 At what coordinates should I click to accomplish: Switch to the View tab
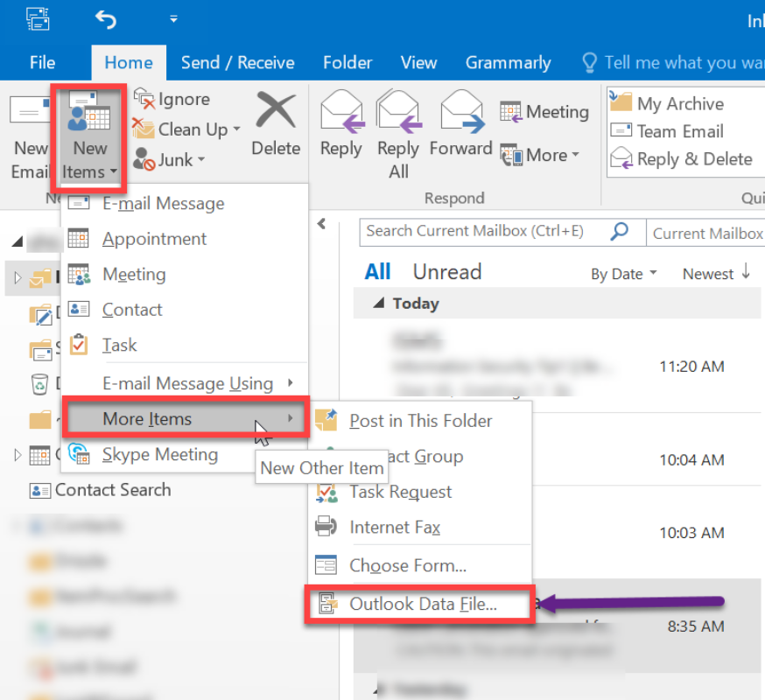click(x=418, y=62)
